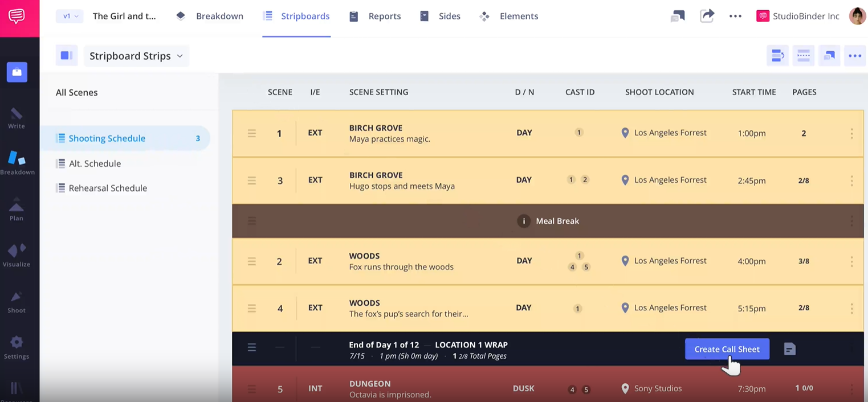Expand the Stripboard Strips dropdown

click(x=136, y=55)
